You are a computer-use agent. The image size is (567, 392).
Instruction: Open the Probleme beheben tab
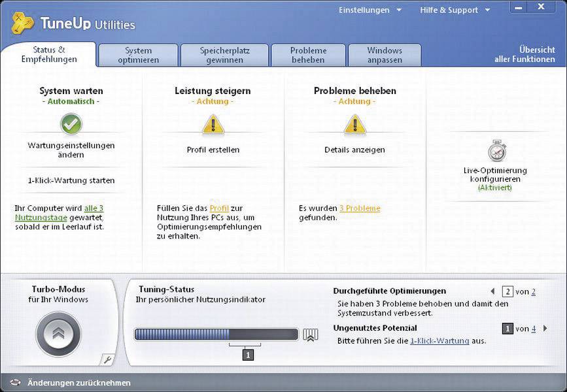click(309, 56)
